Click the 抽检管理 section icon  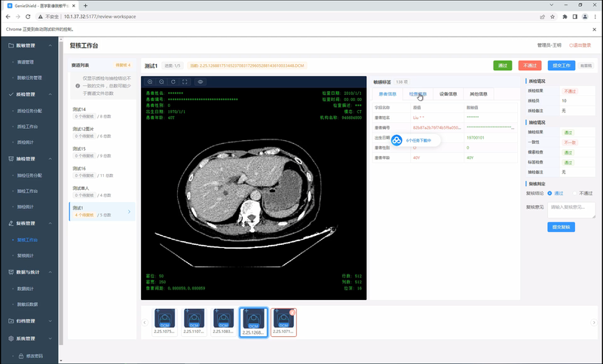[x=11, y=159]
